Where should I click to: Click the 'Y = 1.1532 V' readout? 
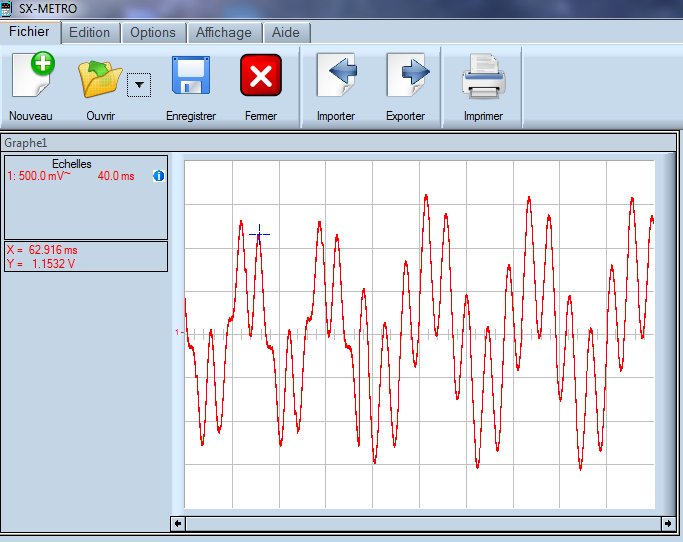41,264
